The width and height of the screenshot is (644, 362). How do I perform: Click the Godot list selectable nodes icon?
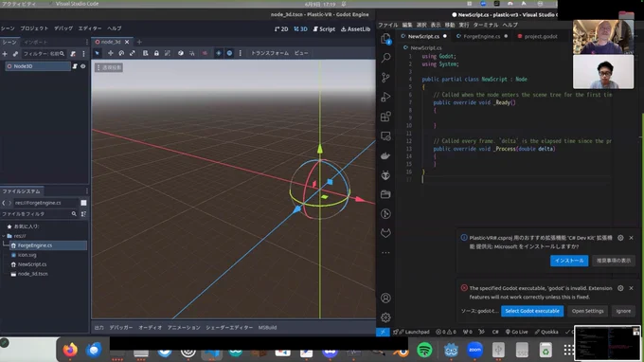146,53
